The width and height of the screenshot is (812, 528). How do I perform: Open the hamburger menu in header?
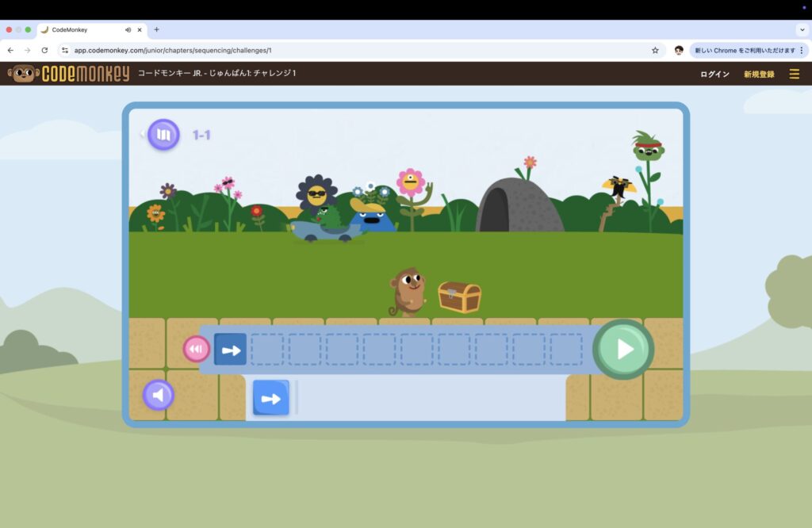[795, 74]
